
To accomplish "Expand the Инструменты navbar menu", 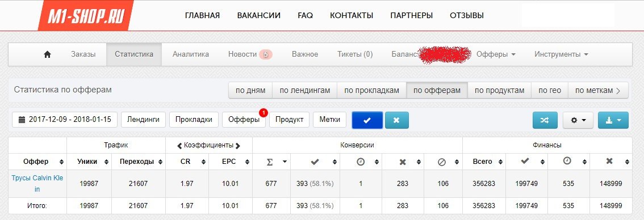I will (562, 54).
